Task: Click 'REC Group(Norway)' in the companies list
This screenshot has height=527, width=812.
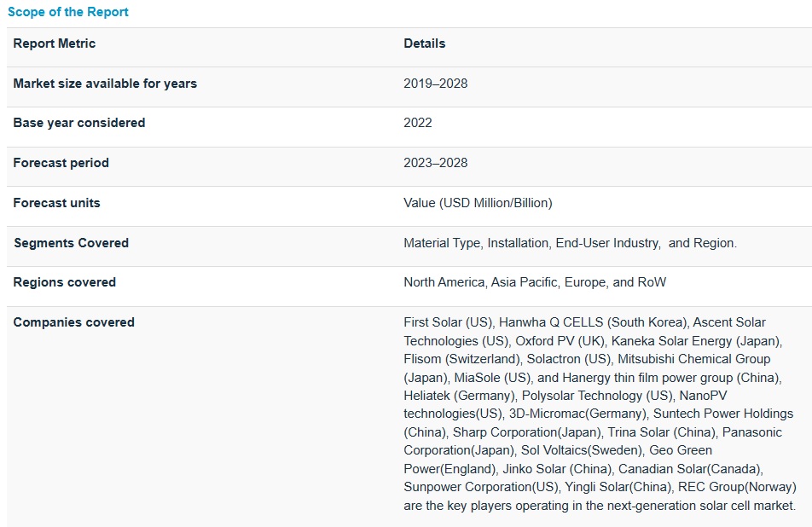Action: click(736, 487)
